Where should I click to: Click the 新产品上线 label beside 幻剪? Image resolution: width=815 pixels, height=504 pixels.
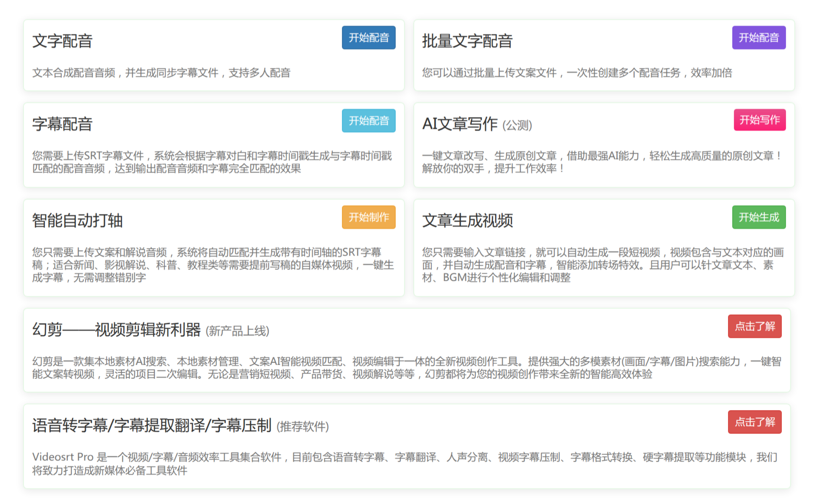[237, 331]
